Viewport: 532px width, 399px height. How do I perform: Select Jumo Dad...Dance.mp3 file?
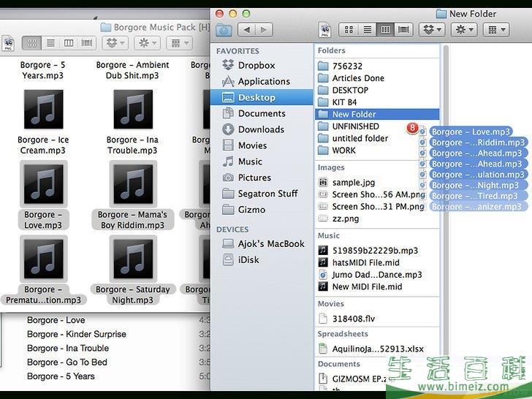377,275
